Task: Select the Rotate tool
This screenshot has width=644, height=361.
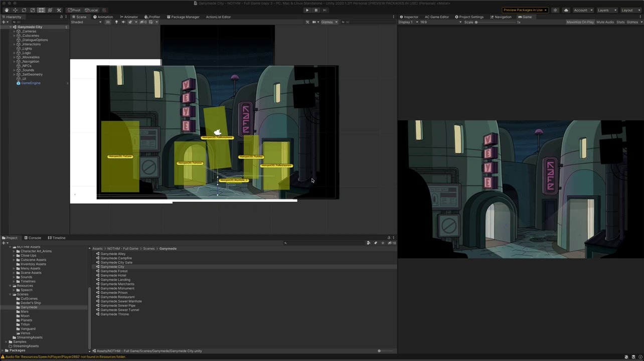Action: (24, 10)
